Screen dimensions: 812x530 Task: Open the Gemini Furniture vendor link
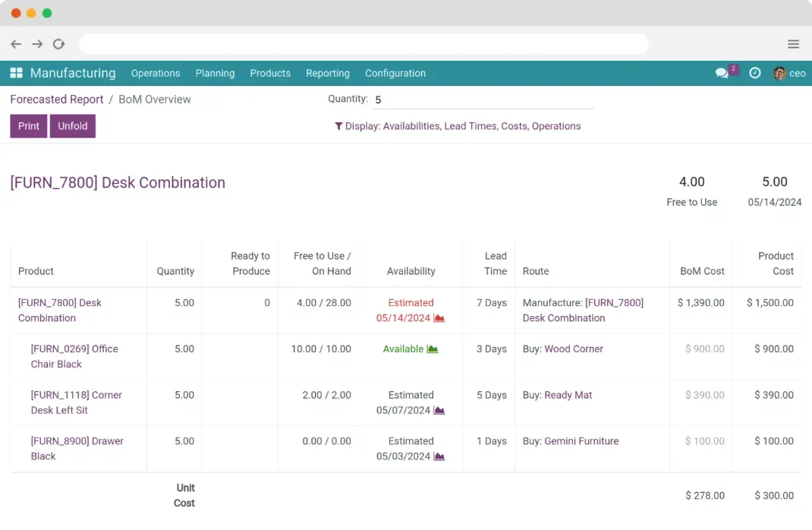(x=581, y=441)
